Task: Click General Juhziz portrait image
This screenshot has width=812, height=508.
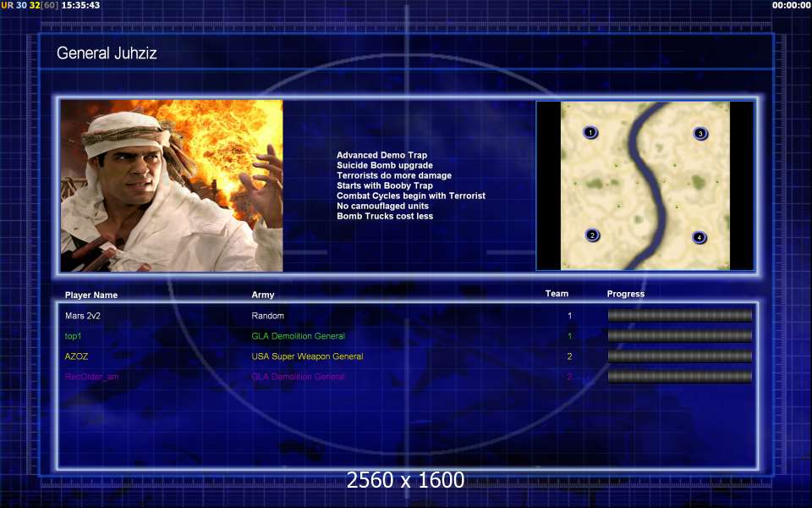Action: (172, 185)
